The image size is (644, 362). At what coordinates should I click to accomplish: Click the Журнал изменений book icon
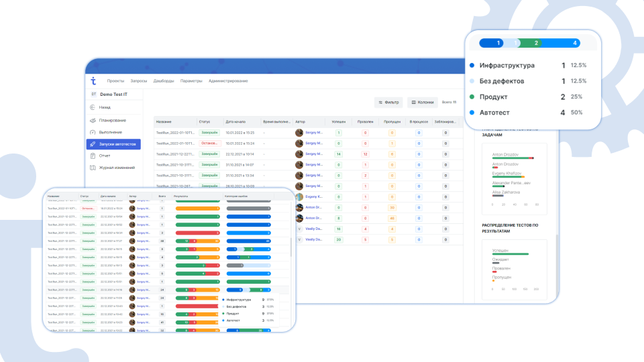93,168
